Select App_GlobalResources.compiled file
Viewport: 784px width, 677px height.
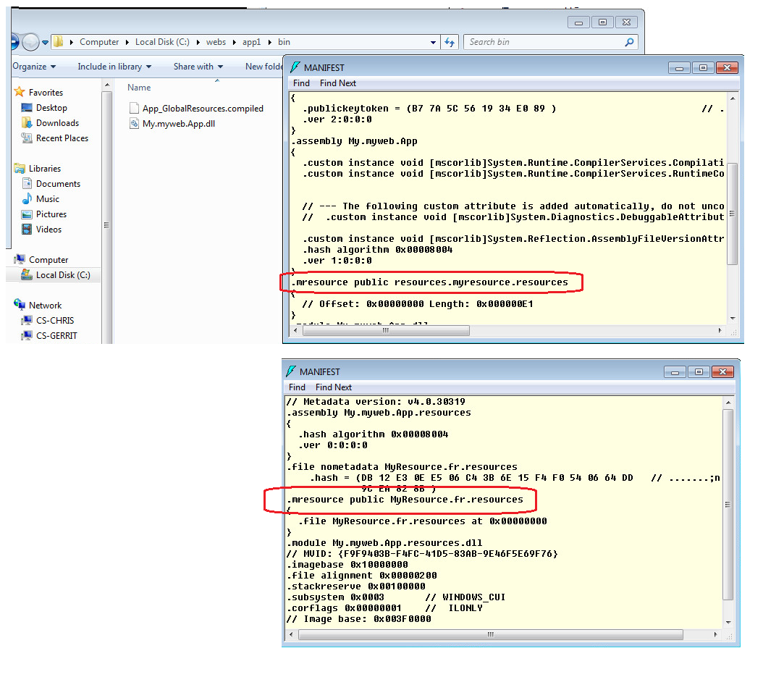tap(203, 109)
